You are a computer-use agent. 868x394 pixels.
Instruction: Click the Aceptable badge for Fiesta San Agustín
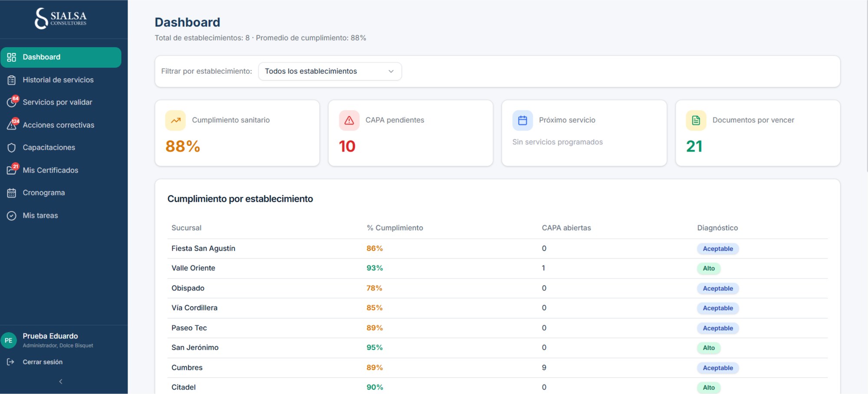coord(718,249)
